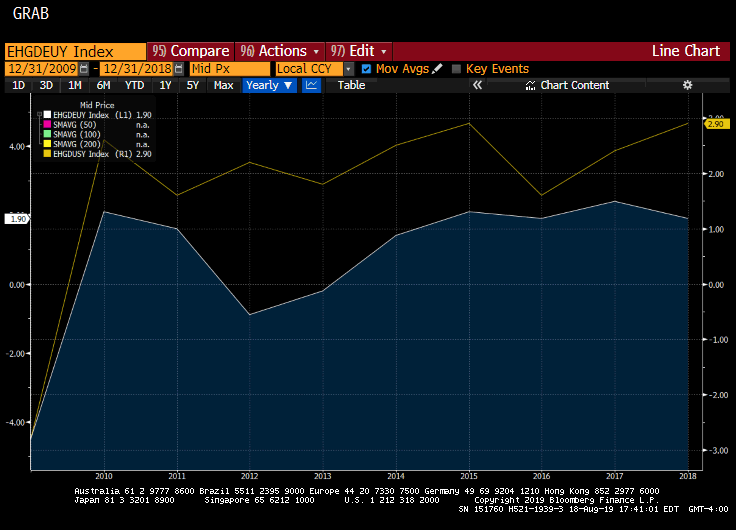736x530 pixels.
Task: Open the Yearly periodicity dropdown
Action: (x=269, y=85)
